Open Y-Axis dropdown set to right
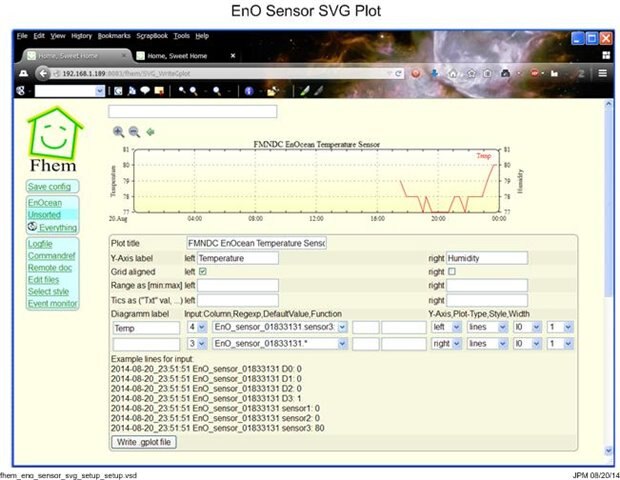Viewport: 620px width, 480px height. click(446, 344)
